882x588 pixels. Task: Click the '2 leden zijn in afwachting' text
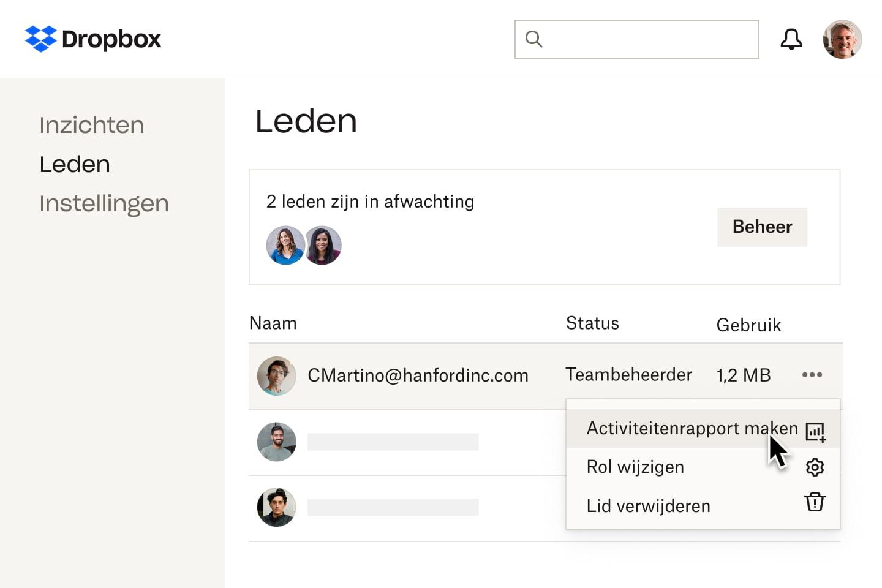[371, 202]
